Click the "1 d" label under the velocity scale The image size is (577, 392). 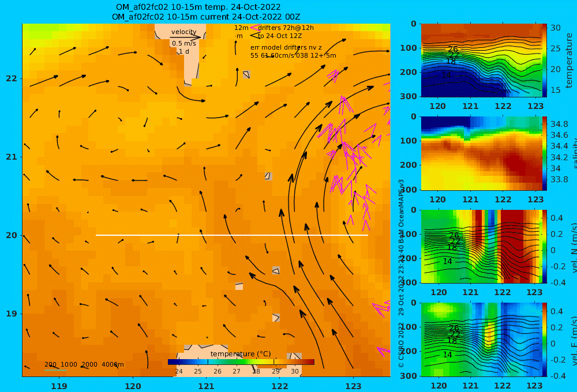184,51
